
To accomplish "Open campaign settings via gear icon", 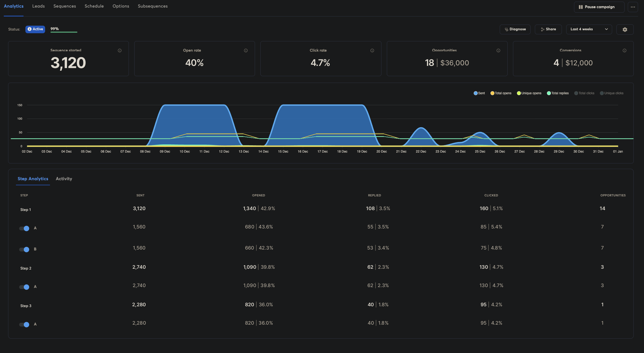I will tap(625, 29).
